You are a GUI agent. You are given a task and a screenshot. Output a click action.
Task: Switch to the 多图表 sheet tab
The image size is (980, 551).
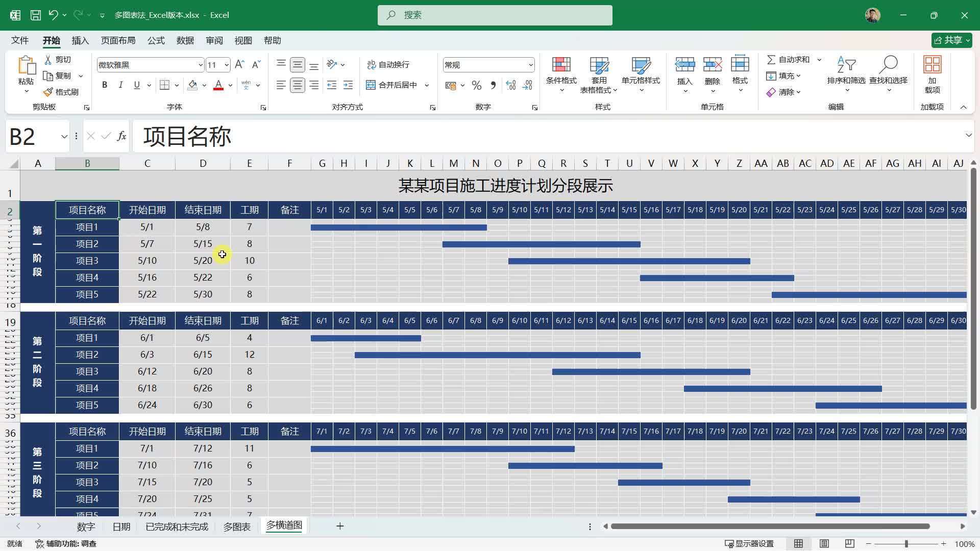click(x=237, y=527)
